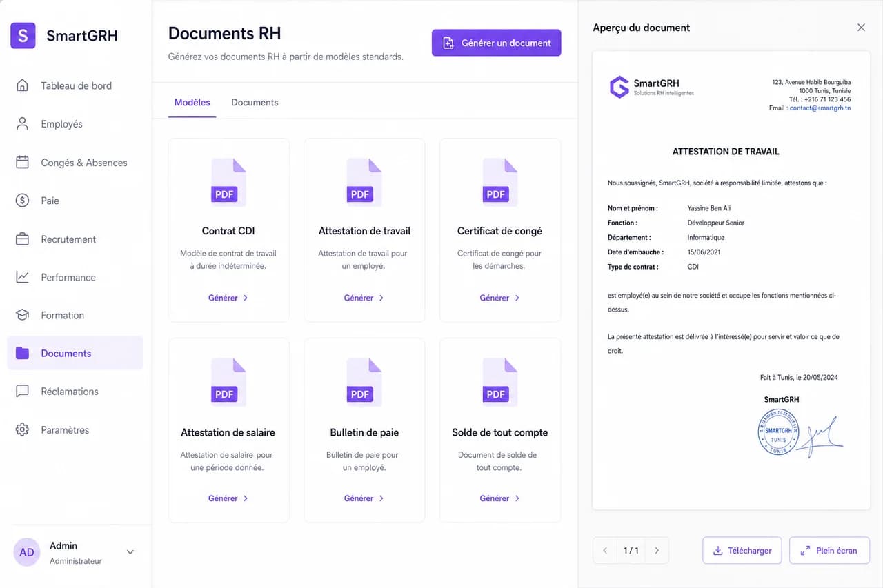Image resolution: width=883 pixels, height=588 pixels.
Task: Open the Paie menu item
Action: 75,201
